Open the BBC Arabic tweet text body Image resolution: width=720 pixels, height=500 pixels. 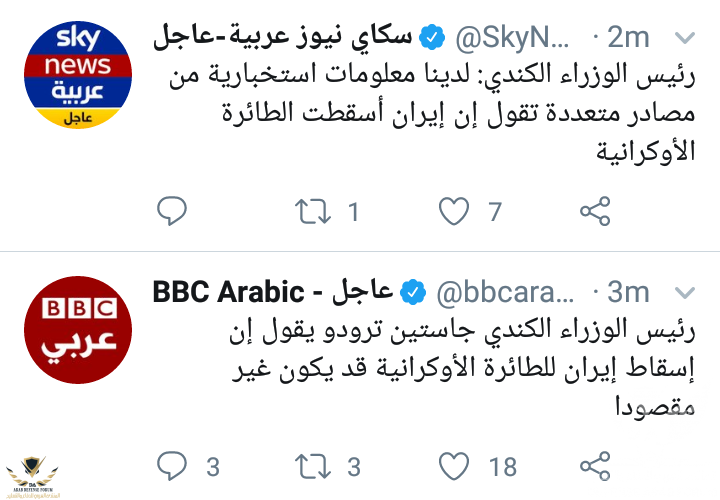click(x=420, y=367)
